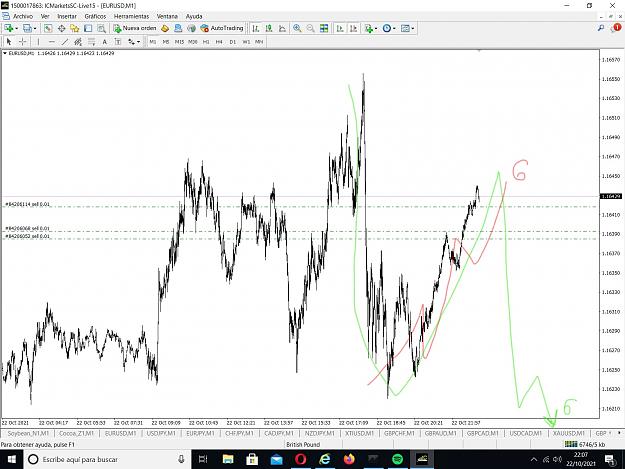625x469 pixels.
Task: Open the Insertar menu
Action: click(x=67, y=16)
